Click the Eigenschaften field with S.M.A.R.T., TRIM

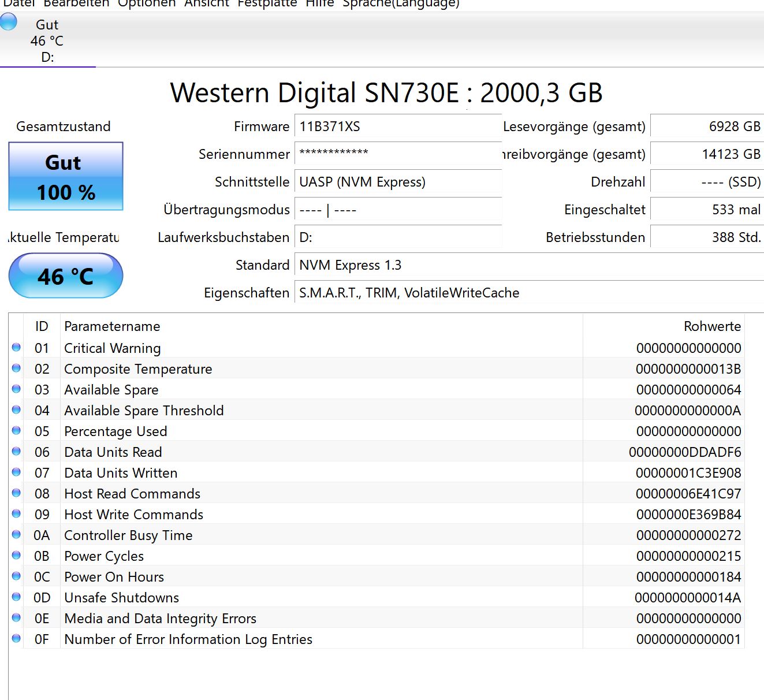click(x=529, y=293)
